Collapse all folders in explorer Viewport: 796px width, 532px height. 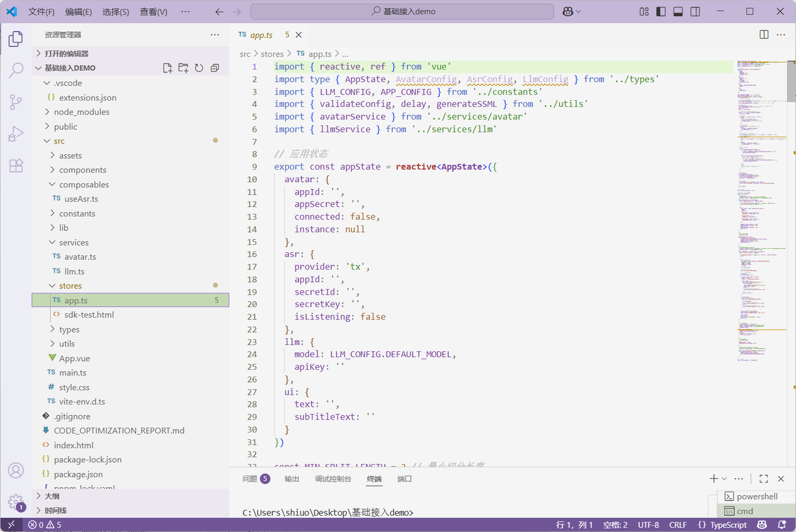click(x=215, y=68)
